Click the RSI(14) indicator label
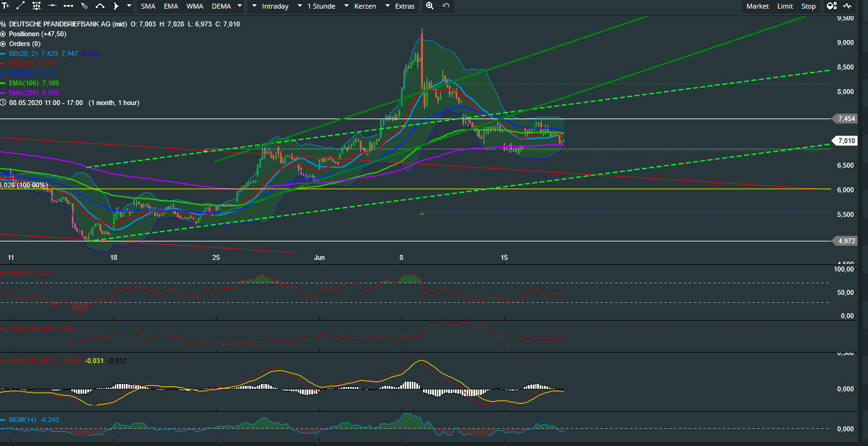Viewport: 868px width, 446px height. point(21,273)
